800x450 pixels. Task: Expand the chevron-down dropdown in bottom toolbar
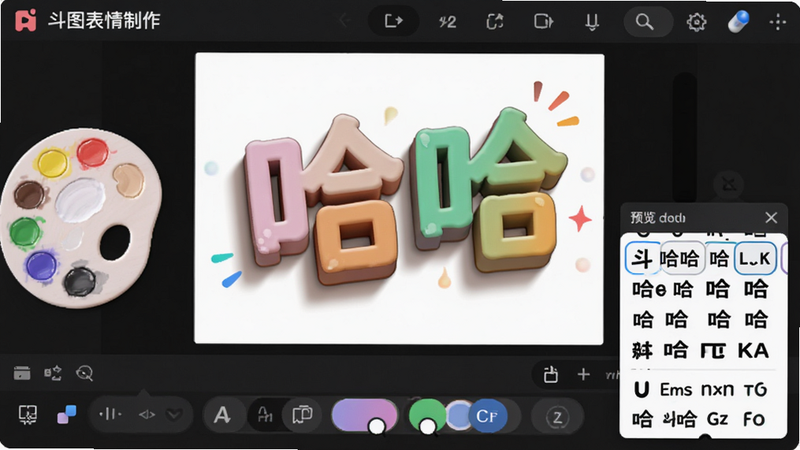click(x=174, y=415)
